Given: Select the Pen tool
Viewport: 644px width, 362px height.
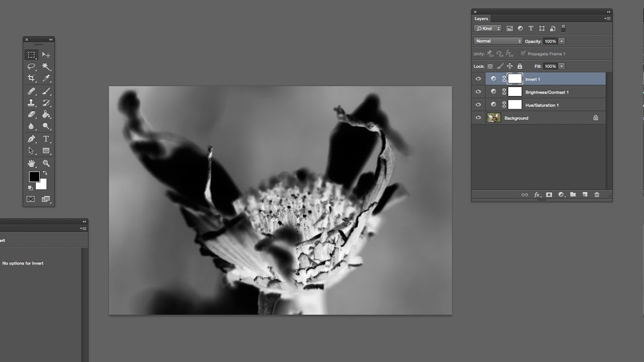Looking at the screenshot, I should [x=31, y=139].
